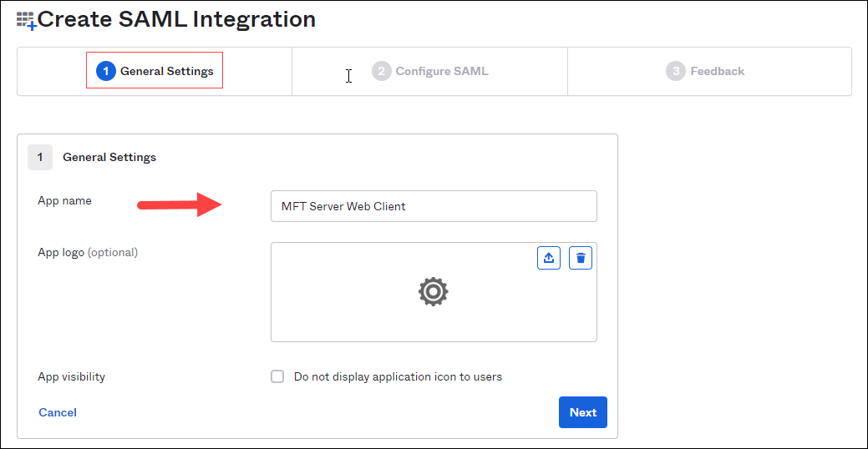Viewport: 868px width, 449px height.
Task: Click the grey step 3 circle icon
Action: 675,71
